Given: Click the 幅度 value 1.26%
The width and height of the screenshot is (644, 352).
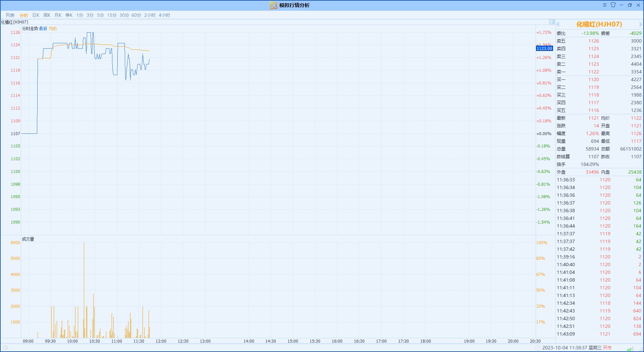Looking at the screenshot, I should 592,133.
